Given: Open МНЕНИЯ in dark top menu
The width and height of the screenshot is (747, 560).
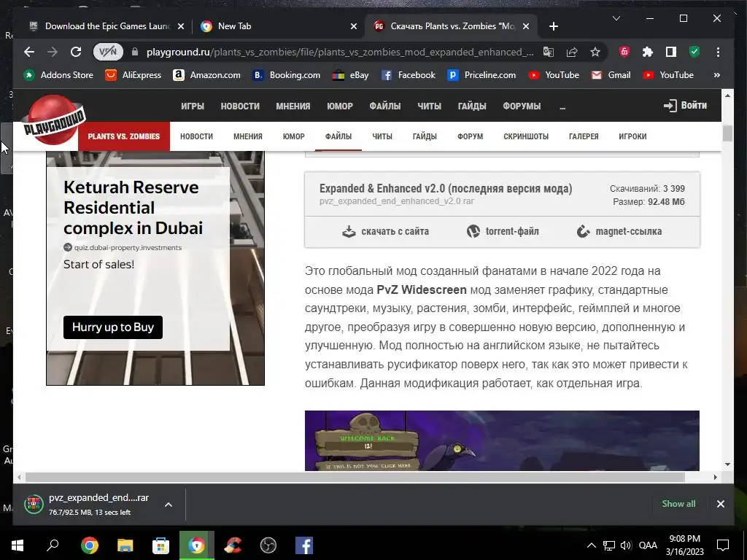Looking at the screenshot, I should click(293, 106).
